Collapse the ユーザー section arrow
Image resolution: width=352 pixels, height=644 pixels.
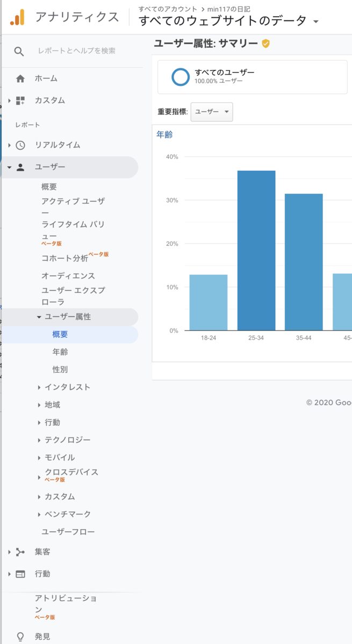(9, 167)
